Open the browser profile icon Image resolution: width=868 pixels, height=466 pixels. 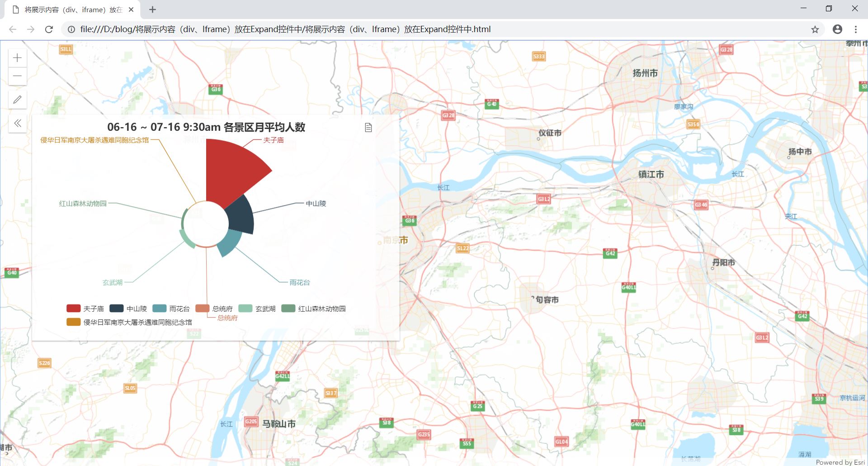(837, 29)
